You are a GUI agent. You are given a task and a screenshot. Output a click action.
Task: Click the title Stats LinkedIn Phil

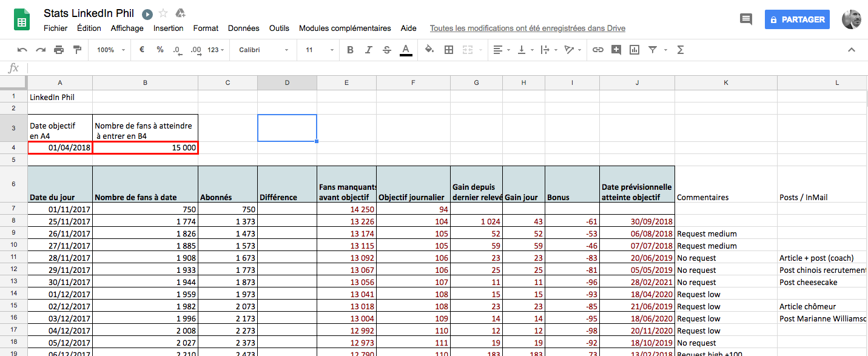(89, 13)
